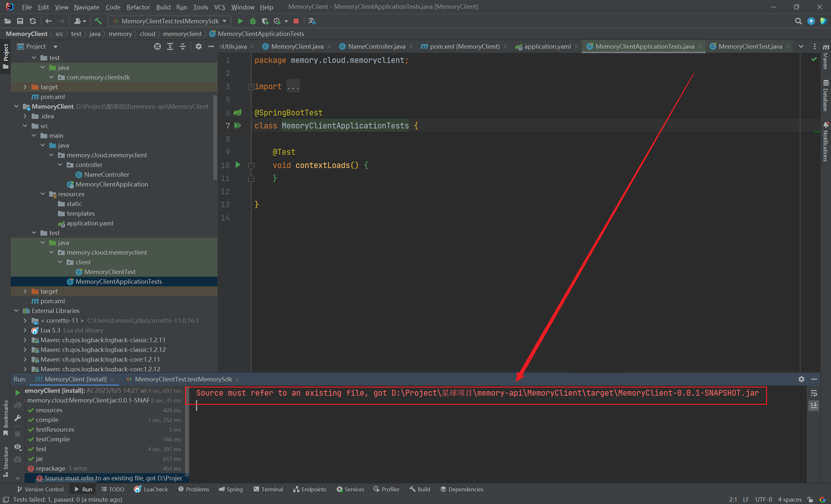Click Project tree vertical scrollbar
Viewport: 831px width, 504px height.
(215, 138)
